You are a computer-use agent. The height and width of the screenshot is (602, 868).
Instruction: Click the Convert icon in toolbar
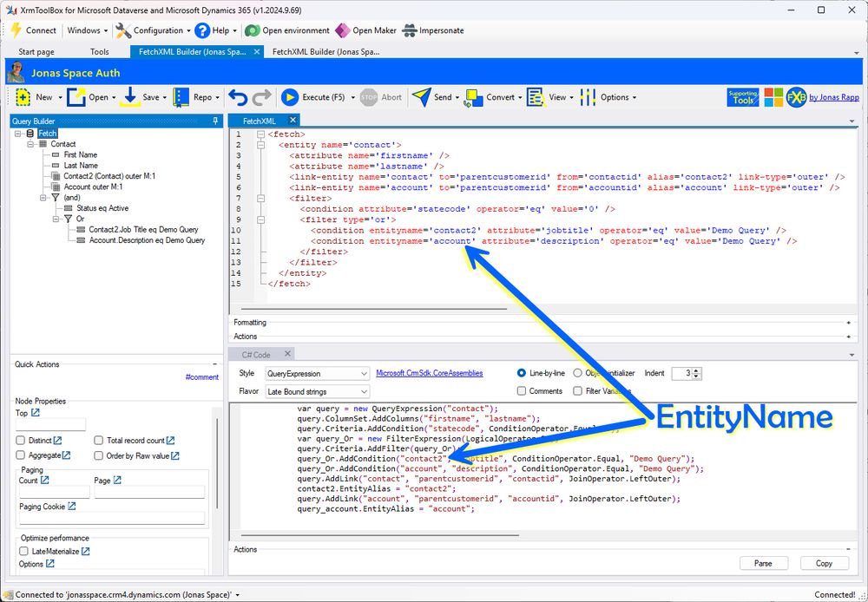(474, 97)
